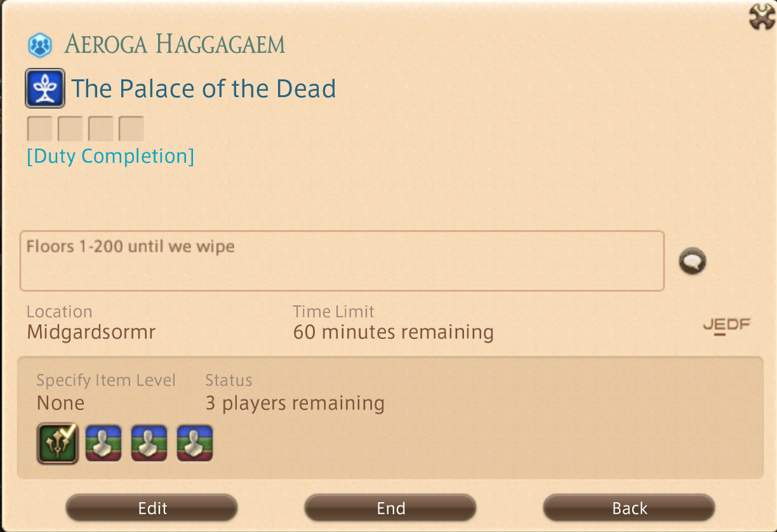Click The Palace of the Dead title
This screenshot has height=532, width=777.
click(203, 88)
